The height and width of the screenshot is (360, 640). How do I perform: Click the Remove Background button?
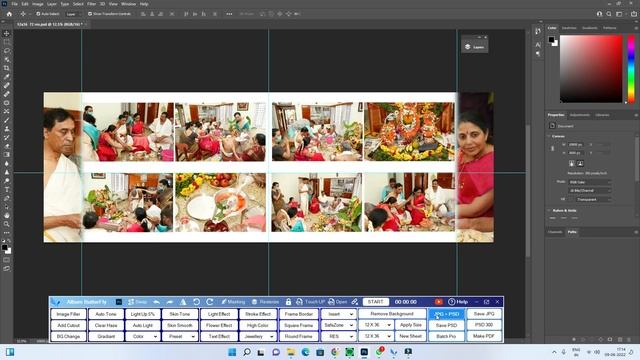(x=392, y=314)
